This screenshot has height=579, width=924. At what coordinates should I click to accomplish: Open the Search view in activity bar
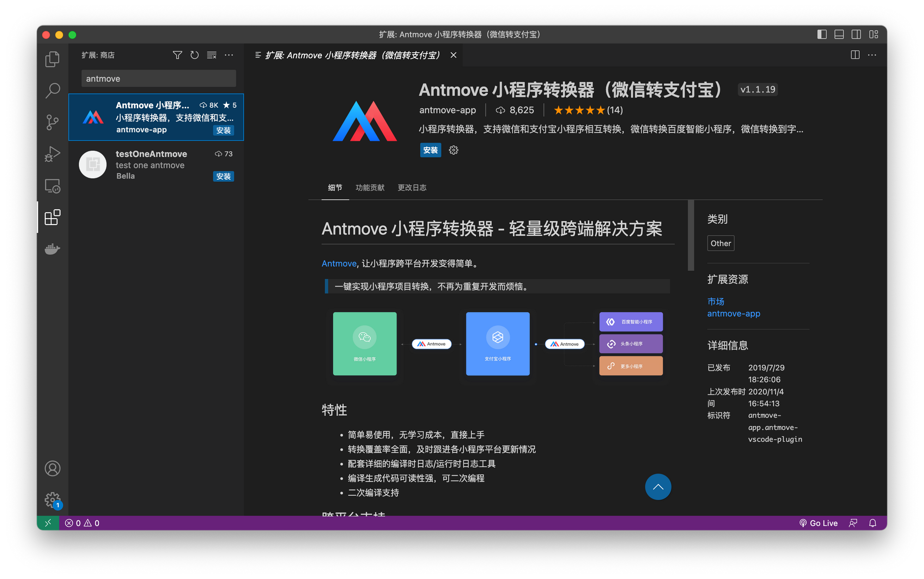(53, 91)
